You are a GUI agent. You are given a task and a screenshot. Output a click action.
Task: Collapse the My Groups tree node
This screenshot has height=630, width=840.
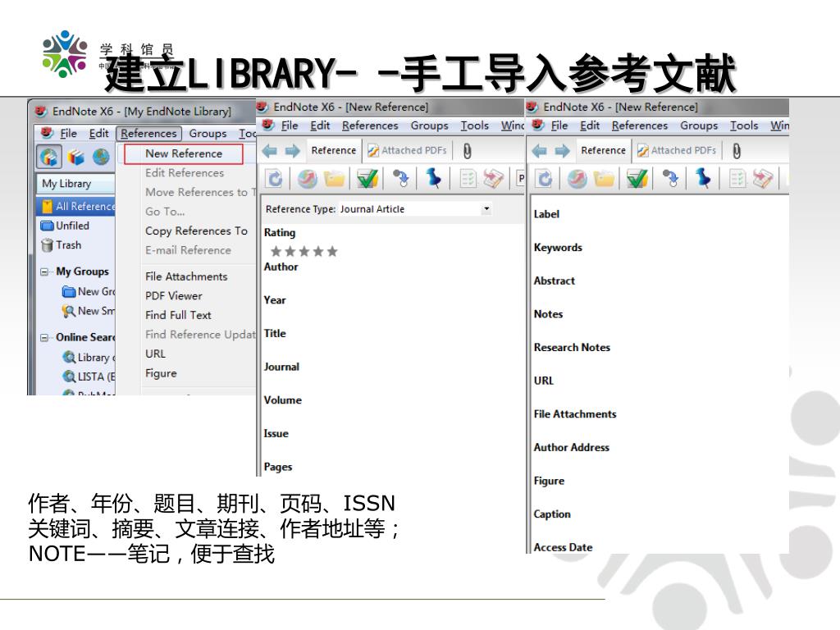(44, 272)
